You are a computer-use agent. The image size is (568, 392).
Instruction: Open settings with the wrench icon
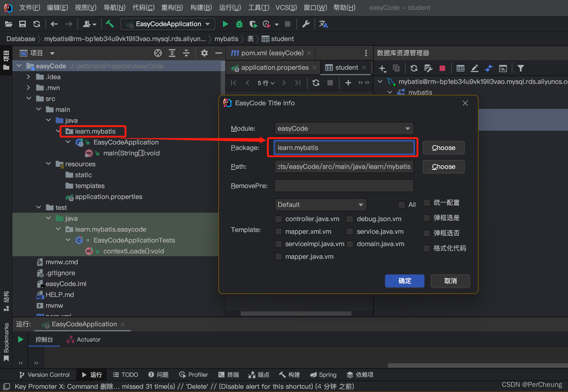[306, 24]
